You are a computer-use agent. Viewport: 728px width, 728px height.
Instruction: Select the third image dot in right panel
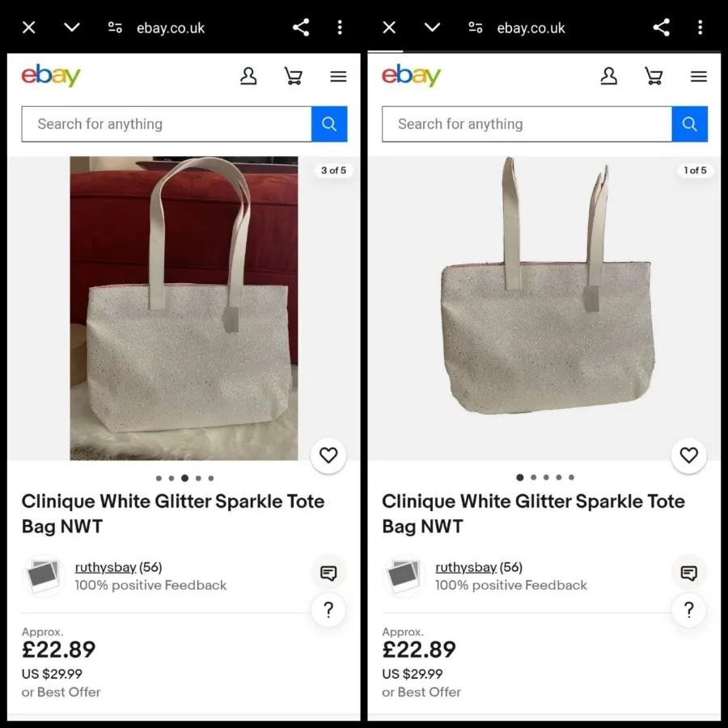point(546,478)
